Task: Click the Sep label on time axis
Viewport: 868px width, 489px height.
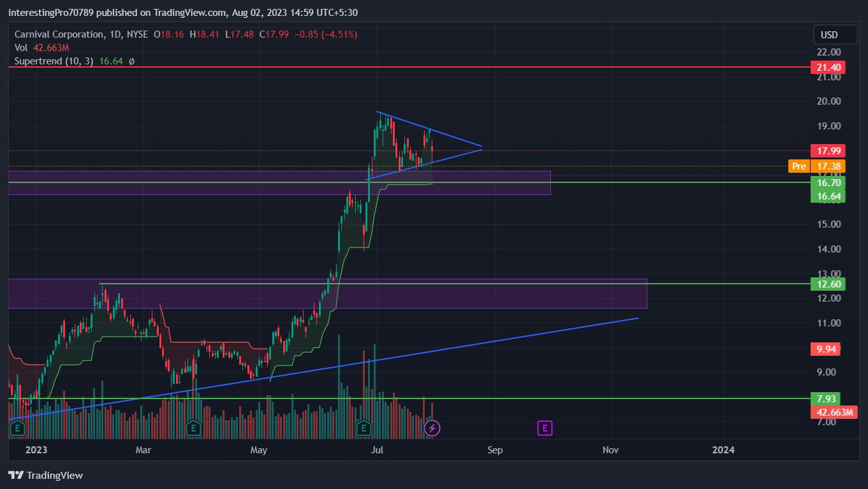Action: tap(495, 450)
